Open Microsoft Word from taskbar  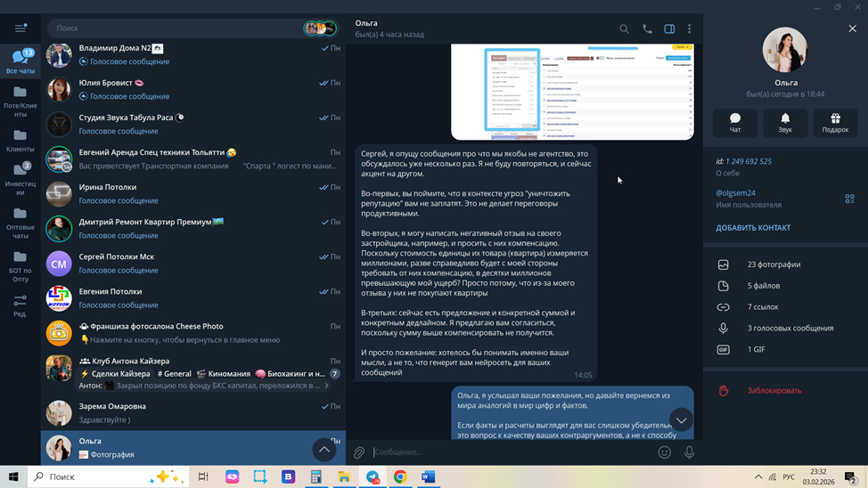pos(428,476)
